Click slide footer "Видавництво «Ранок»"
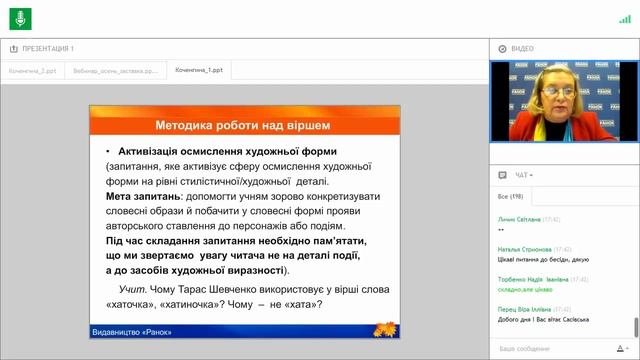 pyautogui.click(x=132, y=332)
